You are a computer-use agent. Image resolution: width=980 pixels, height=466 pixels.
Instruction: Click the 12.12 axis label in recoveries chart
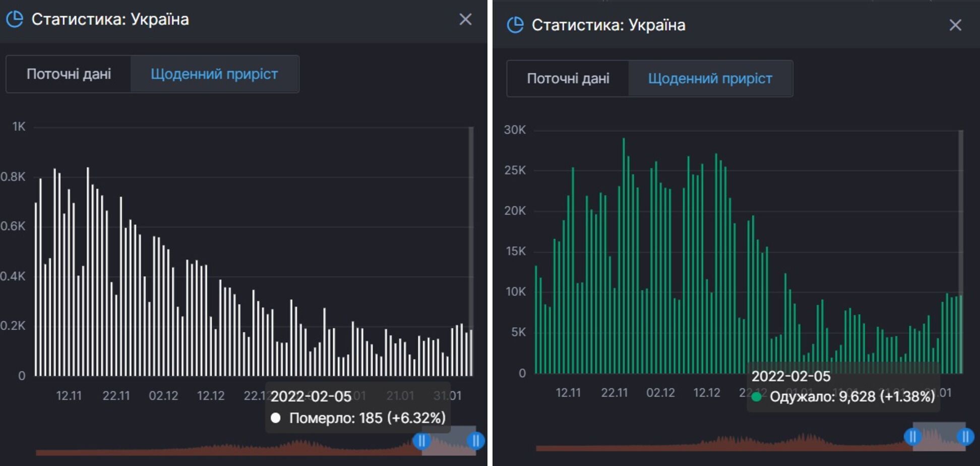tap(707, 393)
